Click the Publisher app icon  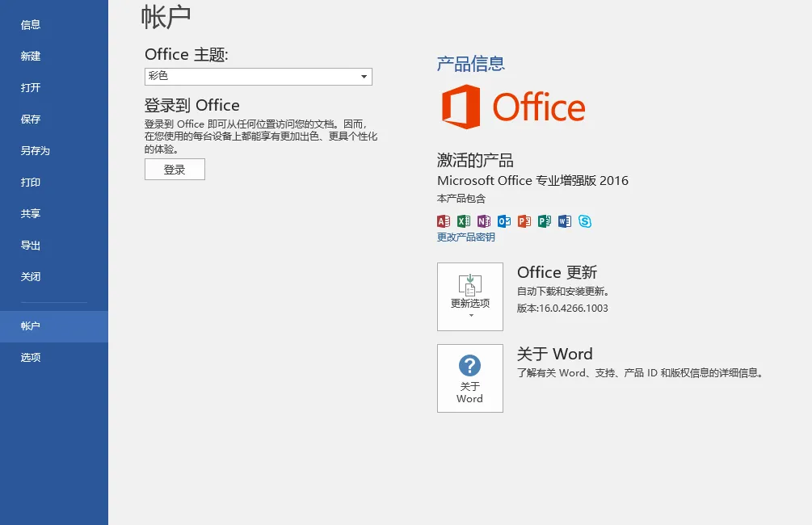545,221
